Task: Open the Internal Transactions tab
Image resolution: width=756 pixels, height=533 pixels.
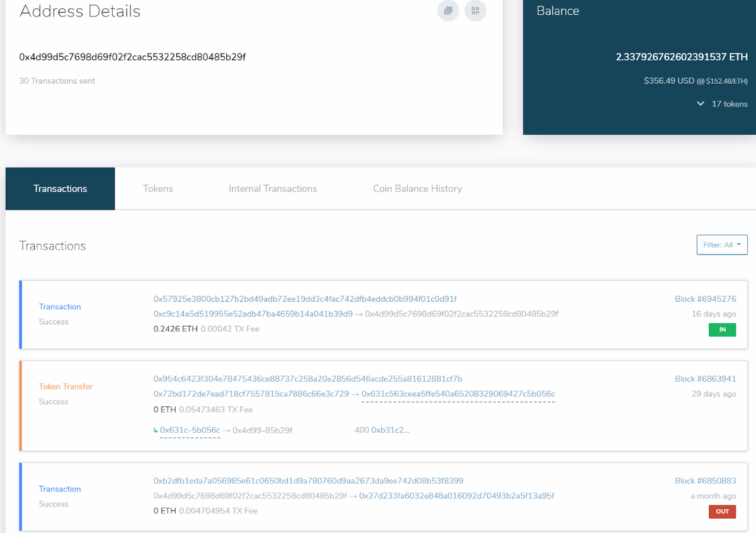Action: pyautogui.click(x=273, y=188)
